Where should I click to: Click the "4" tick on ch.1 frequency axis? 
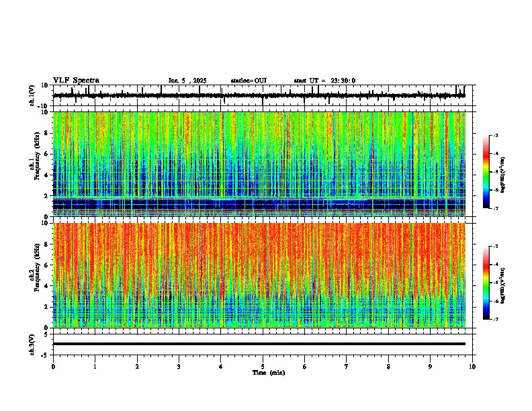point(47,175)
